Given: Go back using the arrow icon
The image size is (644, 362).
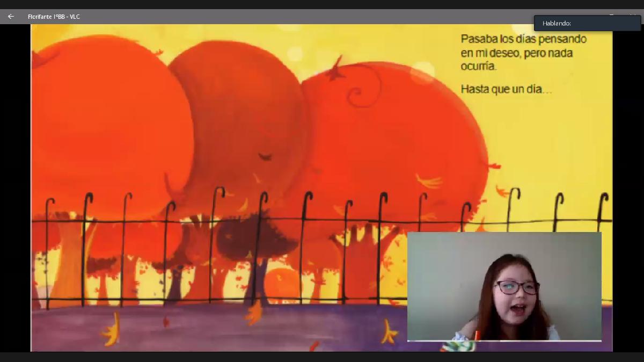Looking at the screenshot, I should pos(11,17).
